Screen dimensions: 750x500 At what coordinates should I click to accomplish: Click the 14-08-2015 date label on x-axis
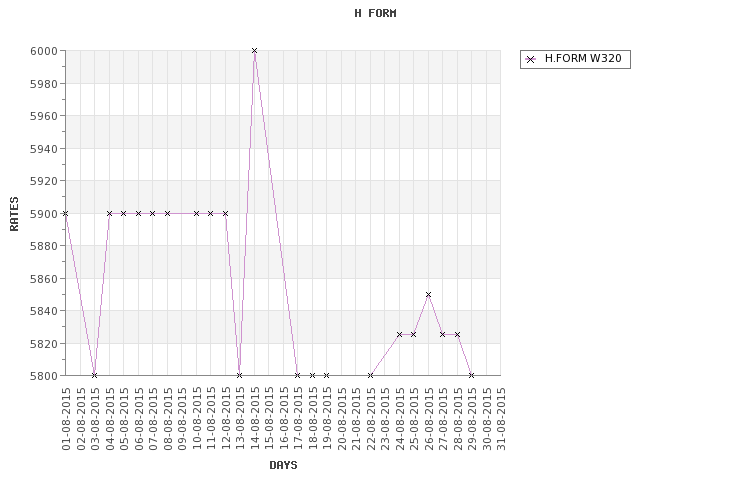coord(255,419)
